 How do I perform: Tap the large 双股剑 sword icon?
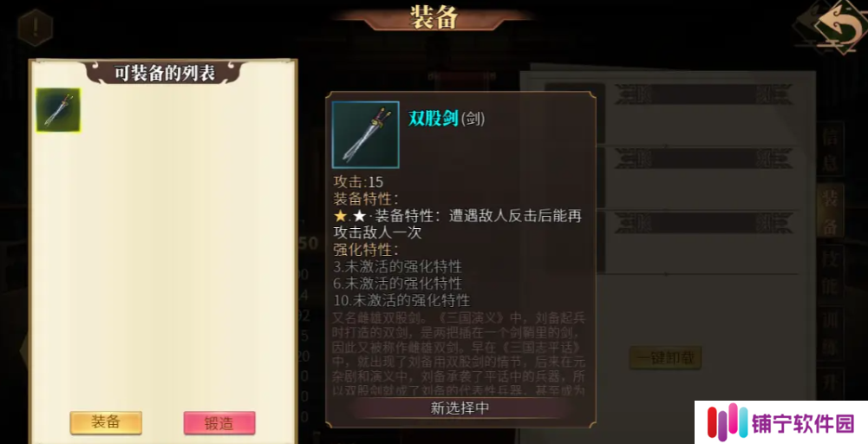365,134
